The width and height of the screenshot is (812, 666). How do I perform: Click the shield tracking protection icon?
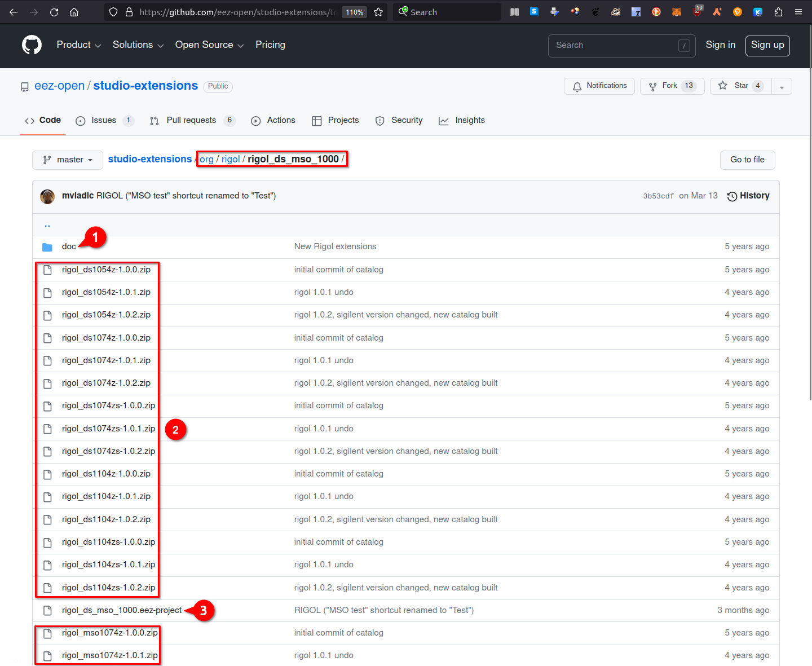[x=113, y=12]
